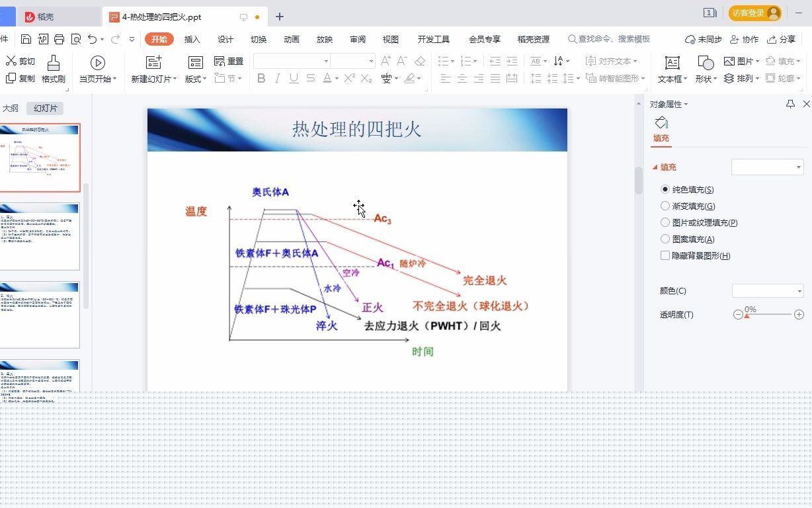Select the second slide thumbnail (1. 正火)

[x=40, y=236]
